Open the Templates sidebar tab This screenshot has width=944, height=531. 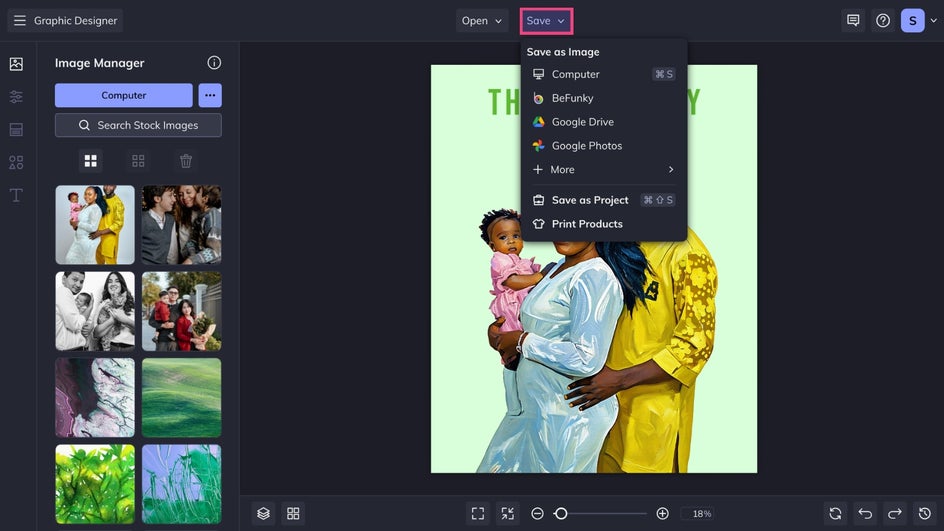pyautogui.click(x=16, y=129)
